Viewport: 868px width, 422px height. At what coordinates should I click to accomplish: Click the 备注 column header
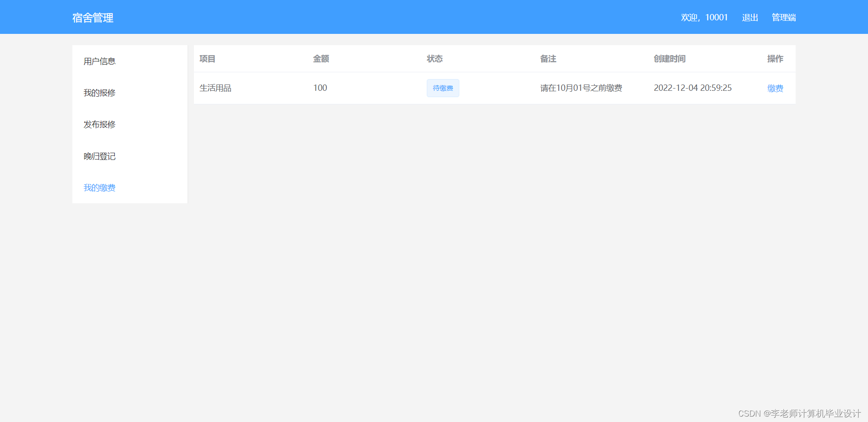pos(548,59)
